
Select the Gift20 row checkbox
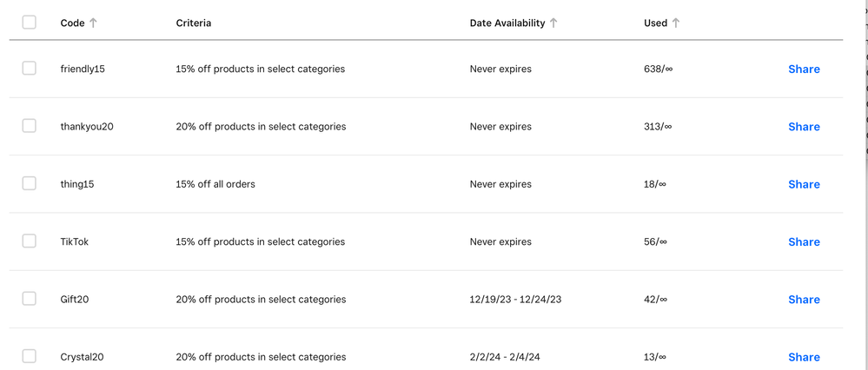click(30, 299)
